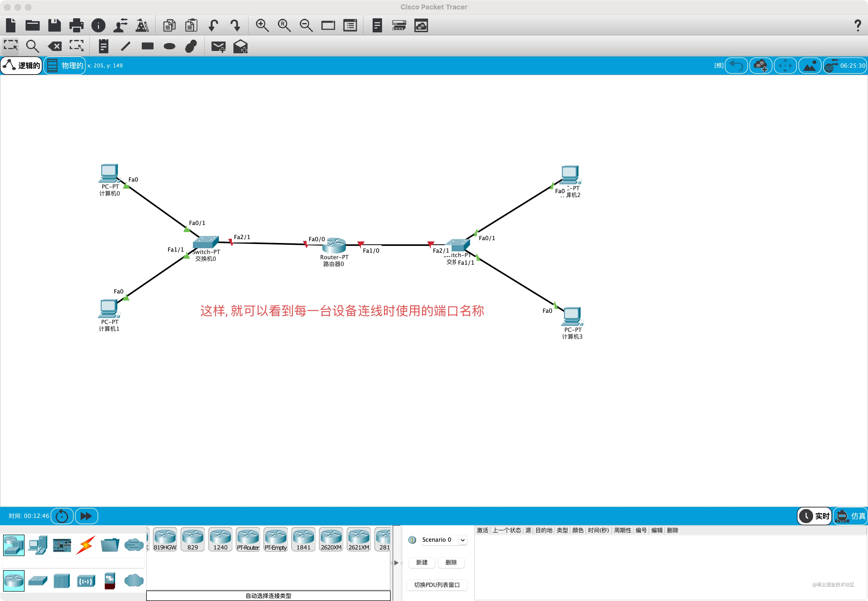Pick the 1841 router device
This screenshot has width=868, height=601.
[x=303, y=539]
